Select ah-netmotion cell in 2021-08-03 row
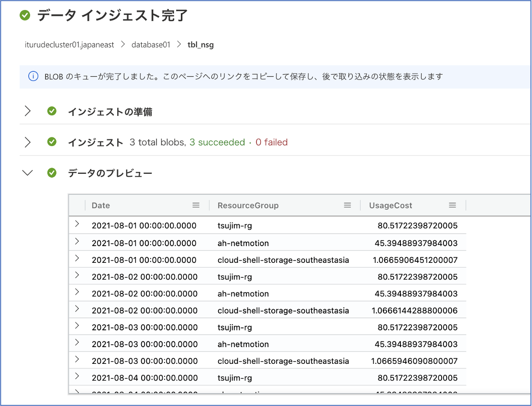 (x=243, y=344)
